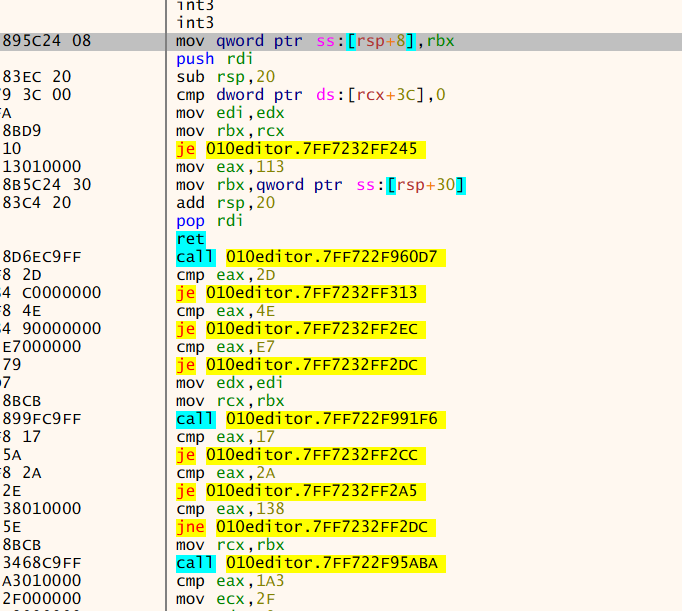Image resolution: width=682 pixels, height=611 pixels.
Task: Select the cmp eax,2D instruction
Action: 225,275
